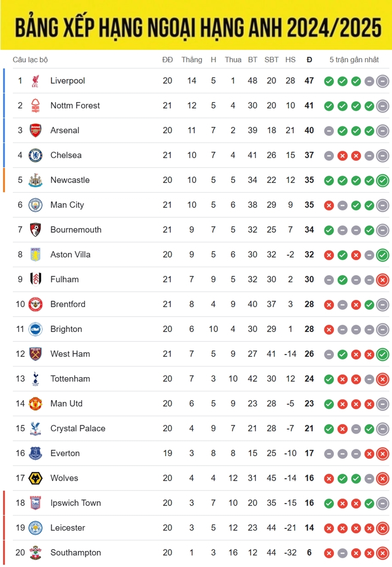
Task: Select the Tottenham club crest
Action: tap(35, 379)
